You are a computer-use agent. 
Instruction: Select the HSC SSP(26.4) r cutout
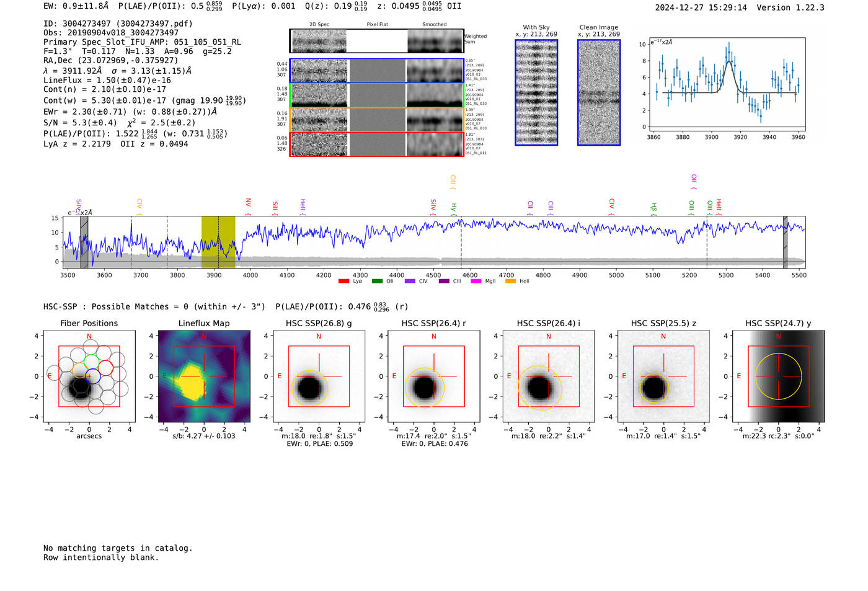(433, 376)
